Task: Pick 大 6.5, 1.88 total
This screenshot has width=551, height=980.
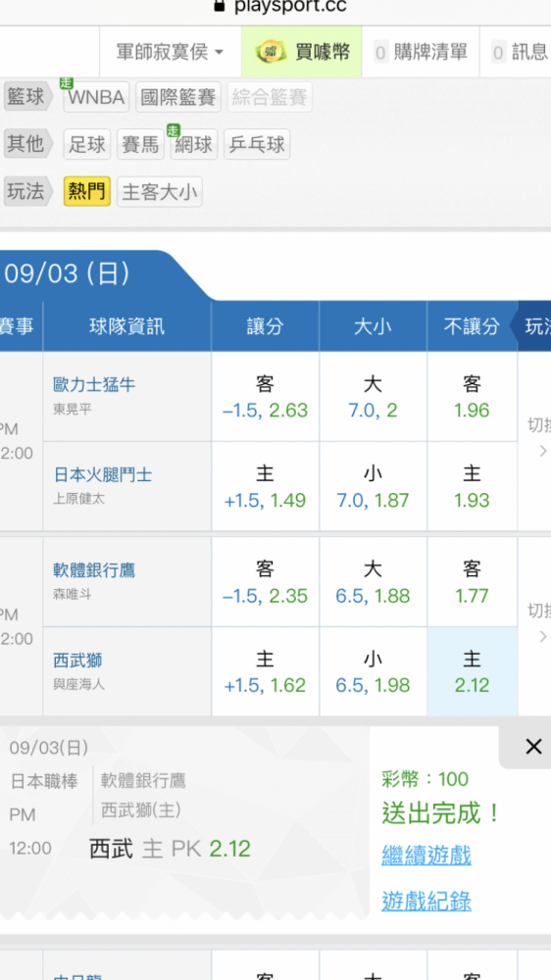Action: click(373, 582)
